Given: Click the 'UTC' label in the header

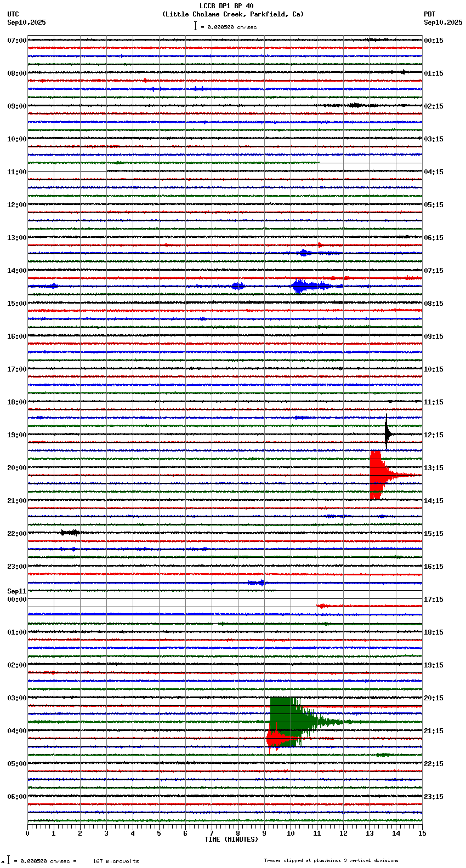Looking at the screenshot, I should [x=13, y=14].
